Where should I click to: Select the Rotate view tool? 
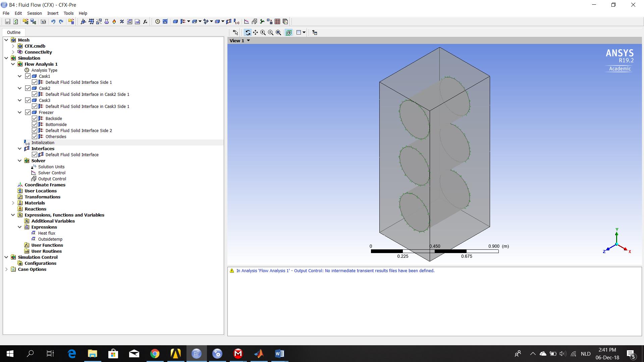click(248, 33)
